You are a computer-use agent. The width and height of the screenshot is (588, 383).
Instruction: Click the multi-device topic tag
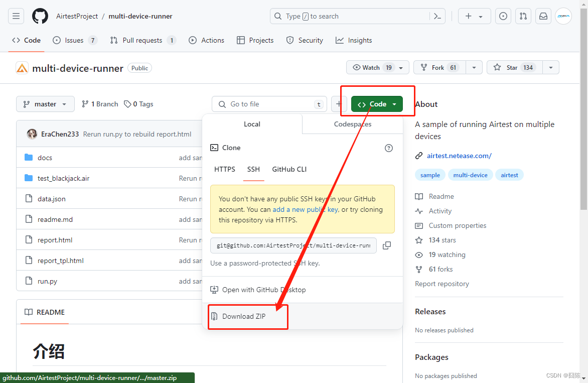pos(470,175)
